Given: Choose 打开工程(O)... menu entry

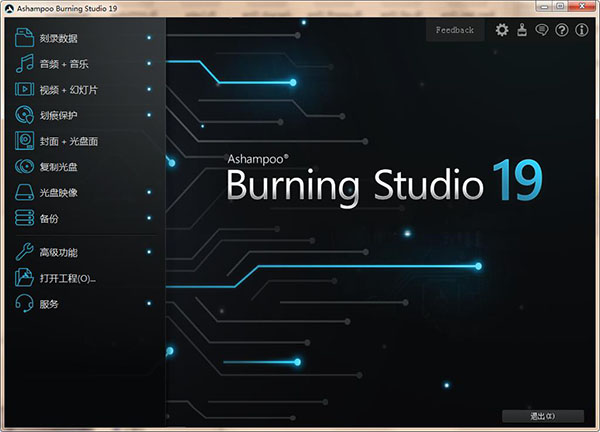Looking at the screenshot, I should (x=85, y=277).
